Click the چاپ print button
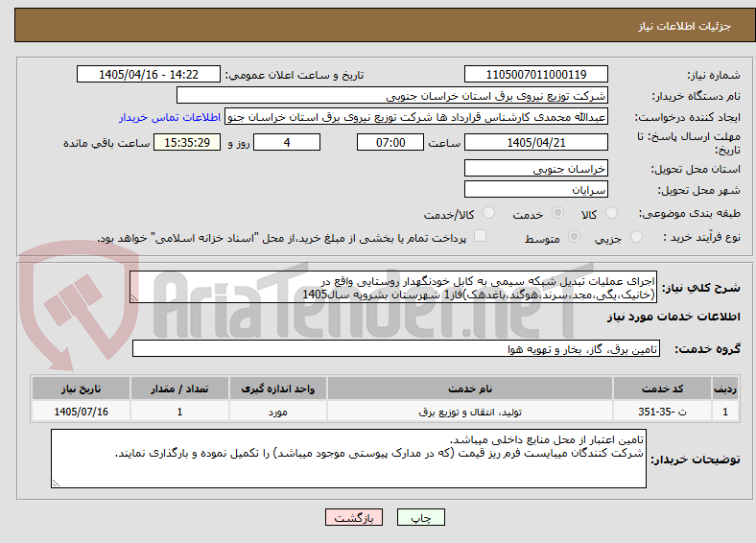Screen dimensions: 756x543 pos(421,517)
